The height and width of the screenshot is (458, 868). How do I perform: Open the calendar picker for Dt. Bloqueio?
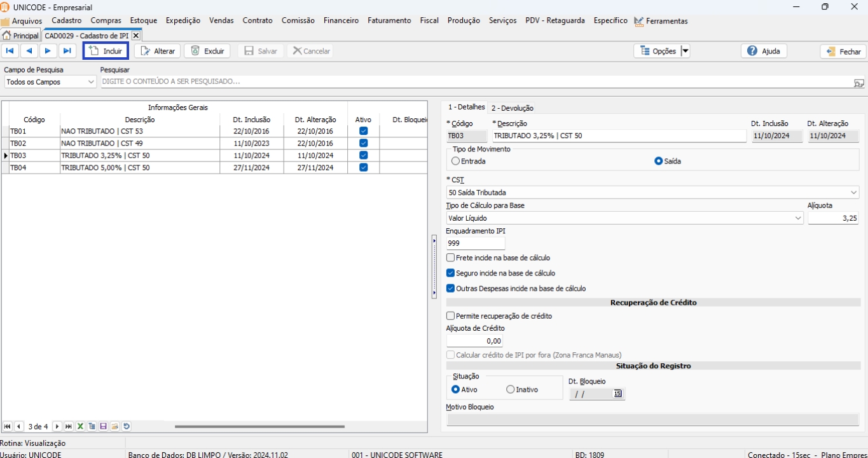click(x=617, y=394)
